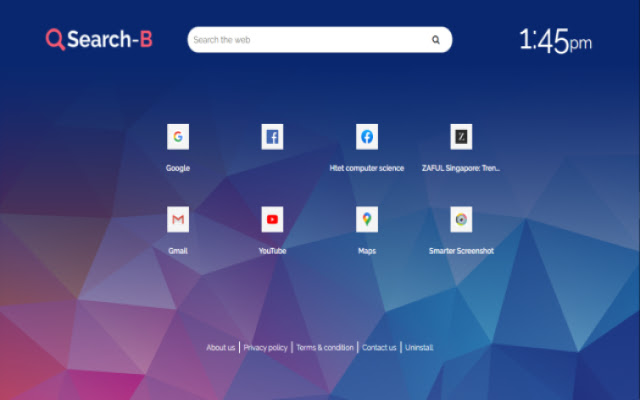
Task: Open the YouTube shortcut icon
Action: [x=272, y=219]
